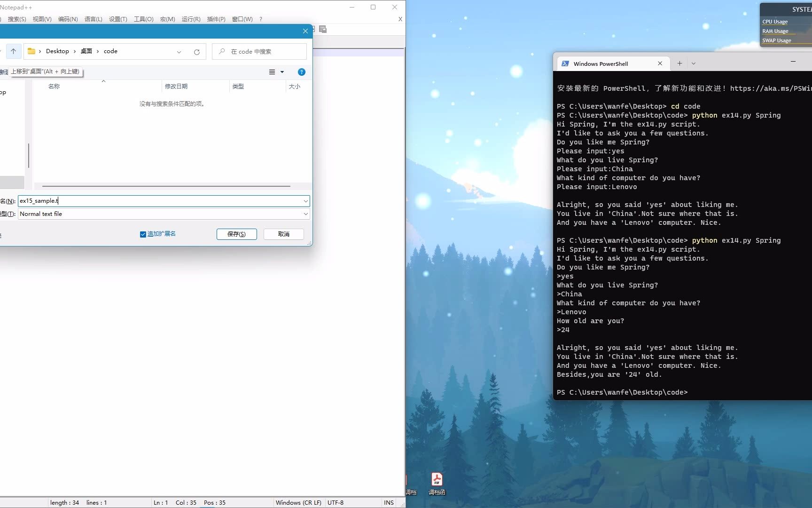Open save dialog help (blue question mark)
Screen dimensions: 812x508
pos(302,72)
